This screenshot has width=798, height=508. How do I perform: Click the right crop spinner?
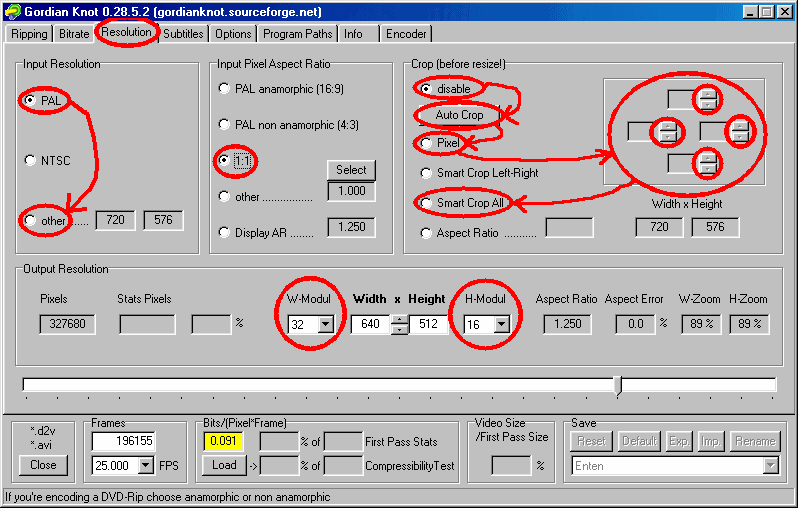pyautogui.click(x=740, y=131)
